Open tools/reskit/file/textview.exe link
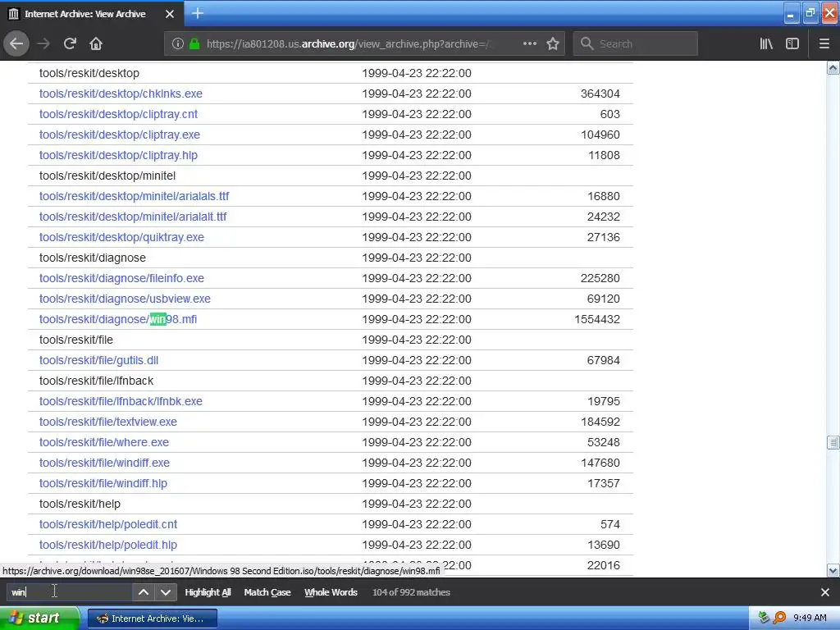 tap(108, 422)
